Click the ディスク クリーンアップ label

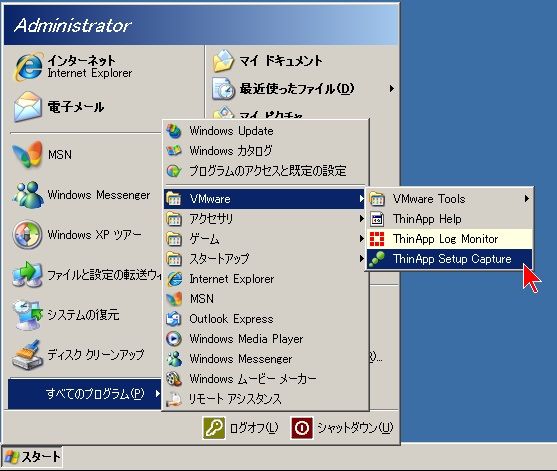click(96, 354)
